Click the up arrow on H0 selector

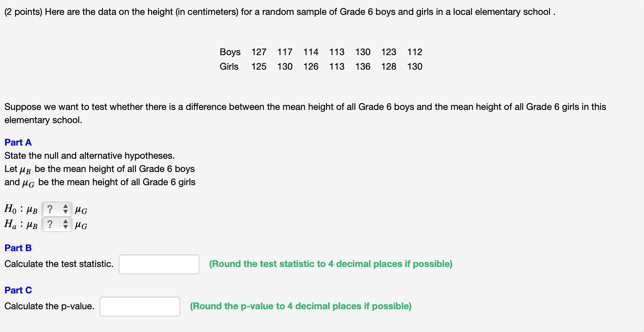66,207
